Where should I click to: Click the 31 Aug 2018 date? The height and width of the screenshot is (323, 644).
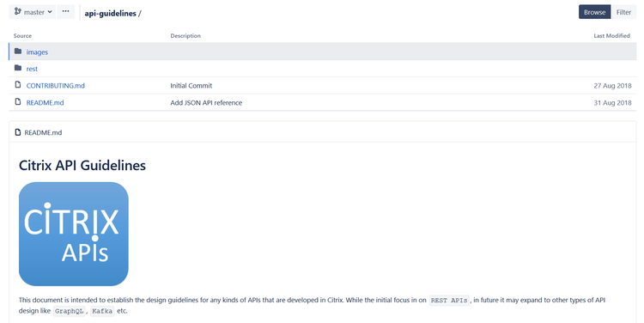pos(612,102)
